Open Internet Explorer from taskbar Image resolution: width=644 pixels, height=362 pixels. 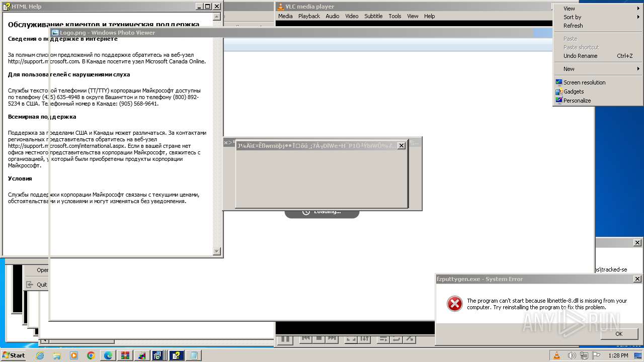[x=40, y=355]
